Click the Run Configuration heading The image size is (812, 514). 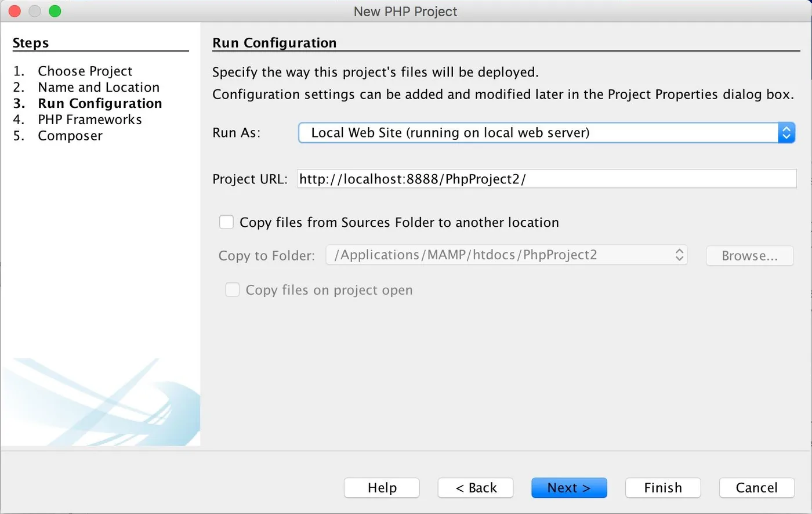[x=274, y=43]
